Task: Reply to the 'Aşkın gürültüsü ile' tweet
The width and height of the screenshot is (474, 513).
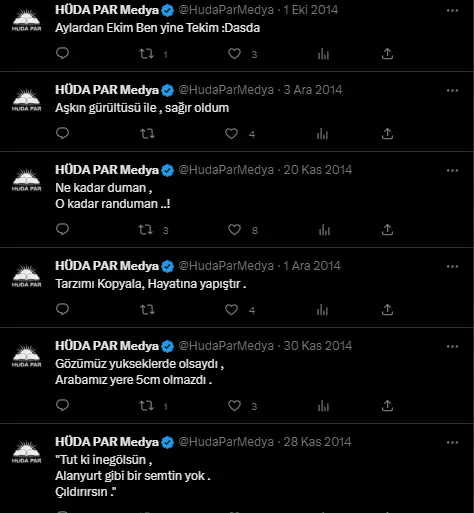Action: pos(62,133)
